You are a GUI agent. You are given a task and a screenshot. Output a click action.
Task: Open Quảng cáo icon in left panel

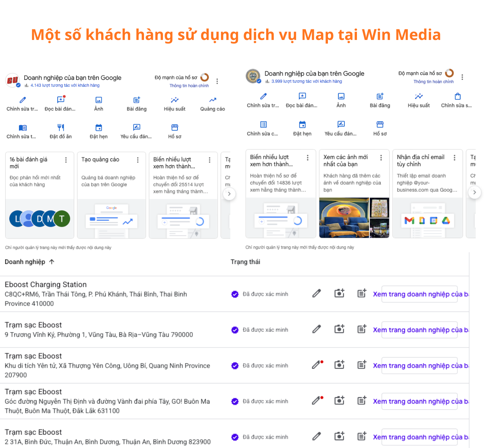click(213, 100)
